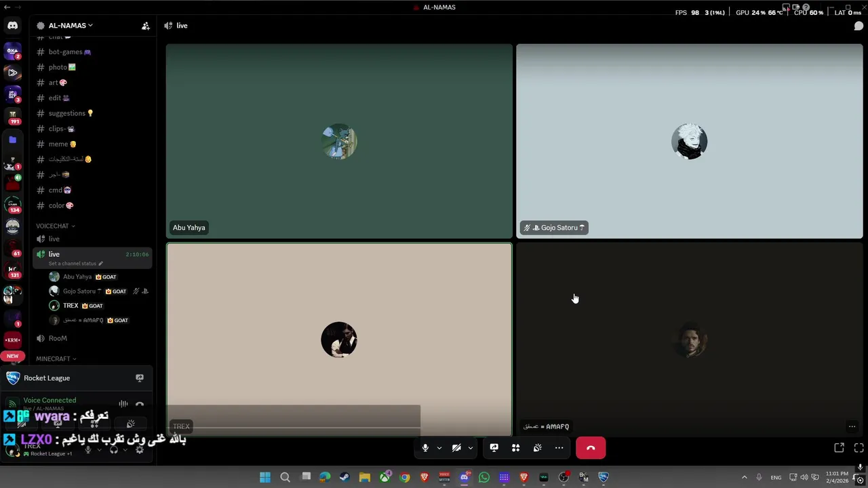Mute microphone in call control bar

(x=425, y=448)
